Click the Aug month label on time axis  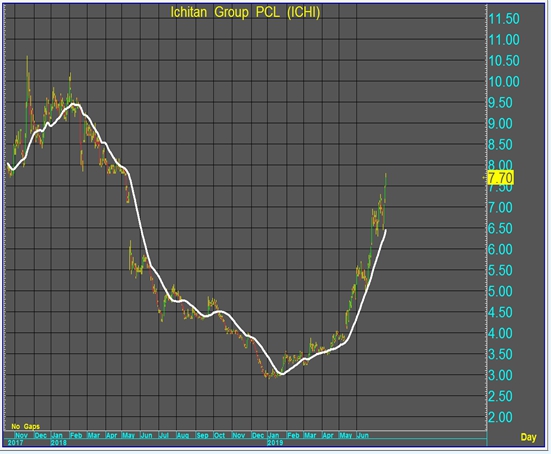coord(183,435)
